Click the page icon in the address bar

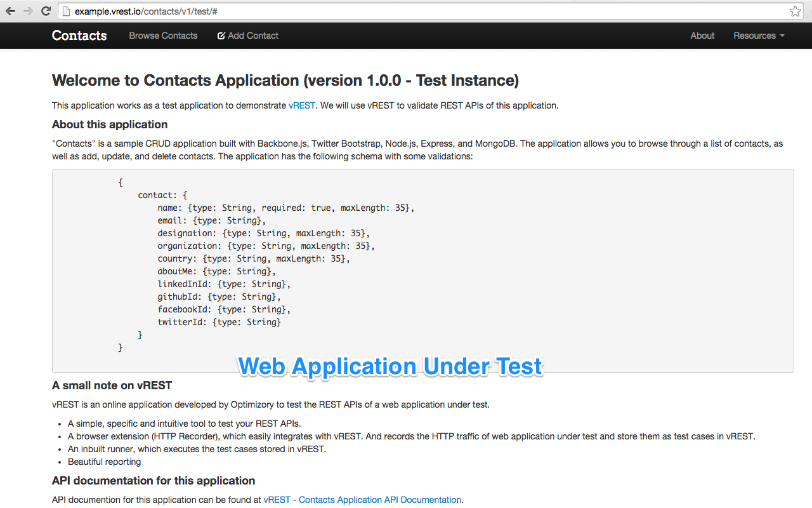(66, 11)
